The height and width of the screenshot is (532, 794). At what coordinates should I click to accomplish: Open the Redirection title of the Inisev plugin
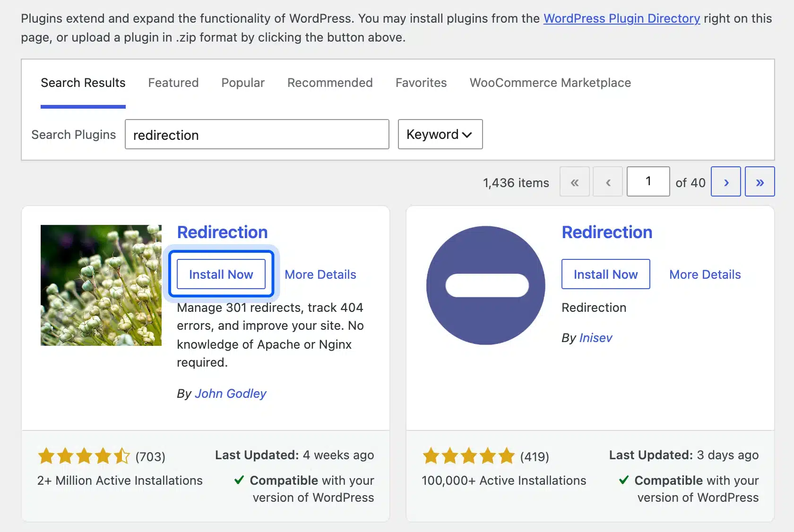coord(607,232)
